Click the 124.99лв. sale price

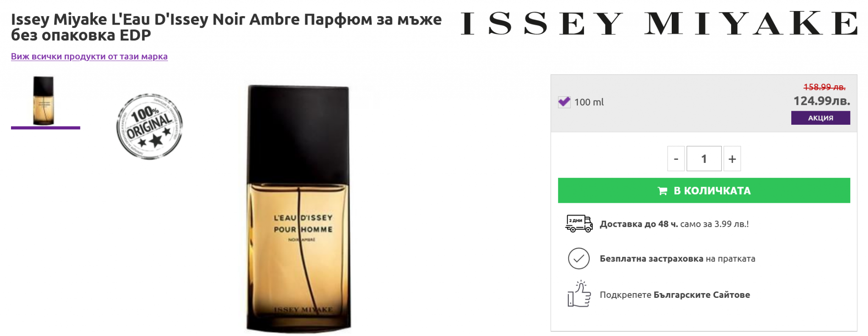pos(822,101)
